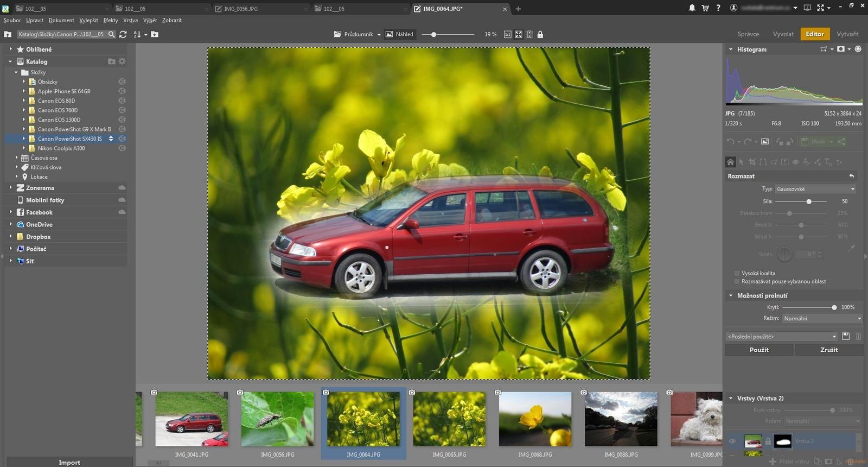The height and width of the screenshot is (467, 868).
Task: Expand the Zonerama section
Action: pos(10,187)
